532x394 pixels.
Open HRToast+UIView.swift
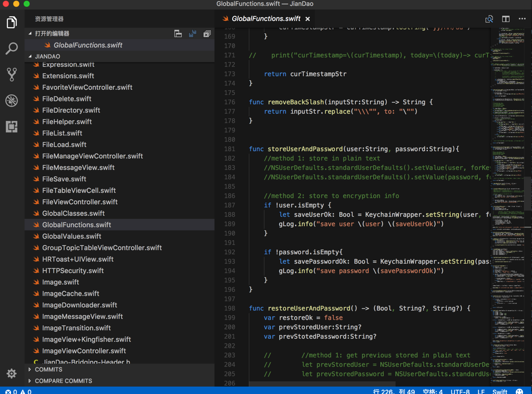(x=119, y=259)
